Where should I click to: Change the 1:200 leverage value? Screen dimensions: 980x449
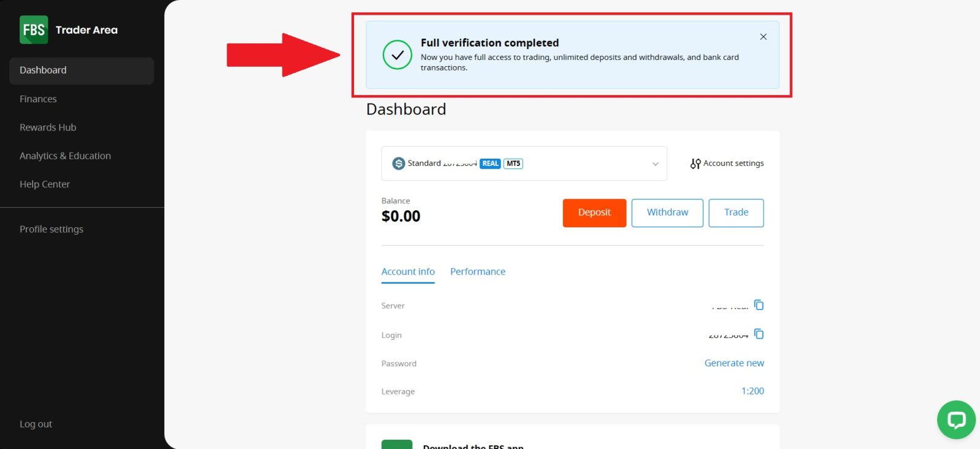tap(752, 391)
